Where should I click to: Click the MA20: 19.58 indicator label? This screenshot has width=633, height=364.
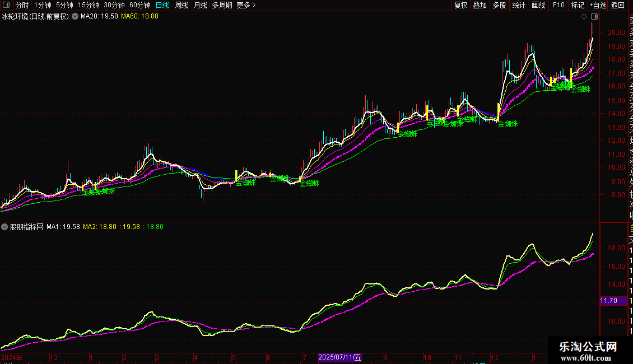tap(99, 17)
